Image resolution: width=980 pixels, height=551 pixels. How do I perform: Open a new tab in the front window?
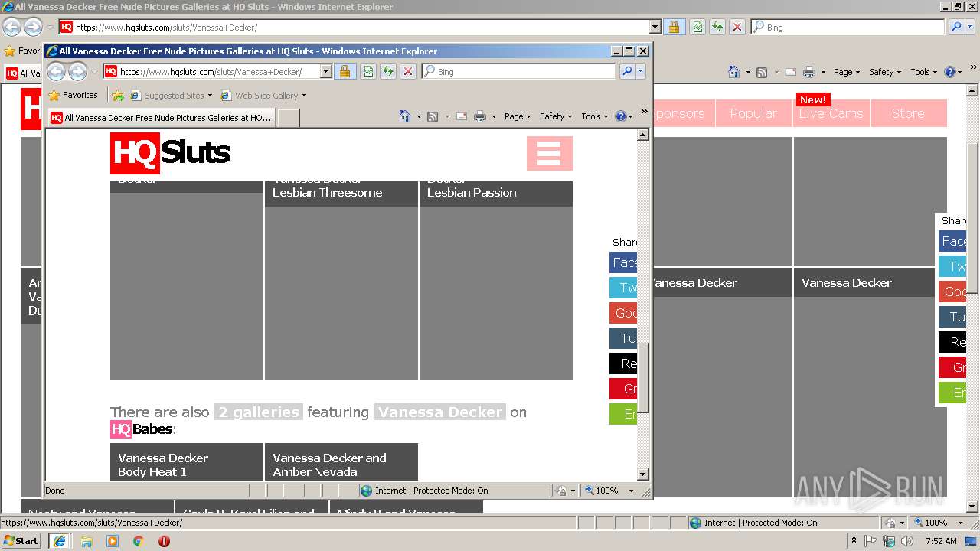(x=287, y=118)
